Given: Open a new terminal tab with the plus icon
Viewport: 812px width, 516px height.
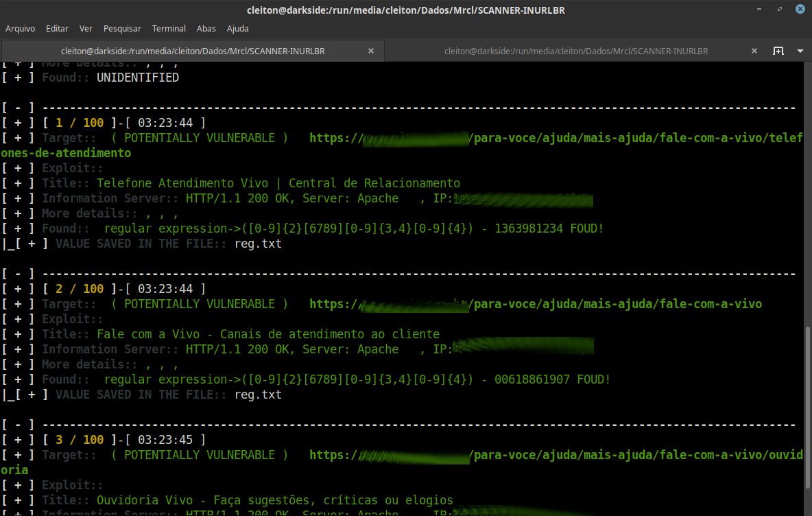Looking at the screenshot, I should click(778, 50).
